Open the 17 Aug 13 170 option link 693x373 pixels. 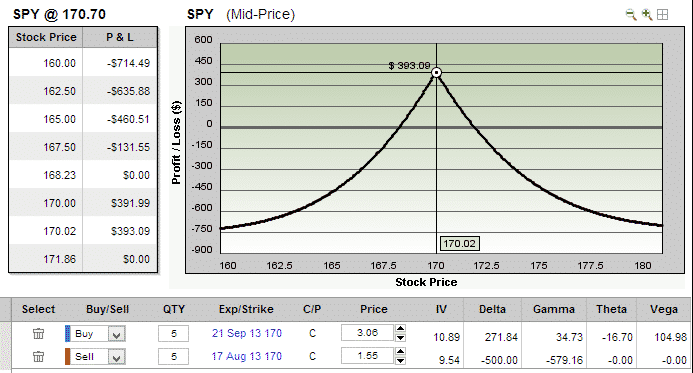tap(247, 356)
